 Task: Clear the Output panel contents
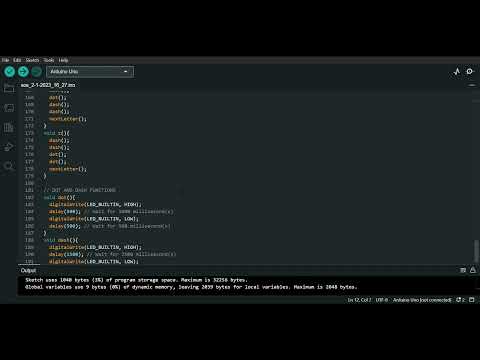pyautogui.click(x=463, y=270)
